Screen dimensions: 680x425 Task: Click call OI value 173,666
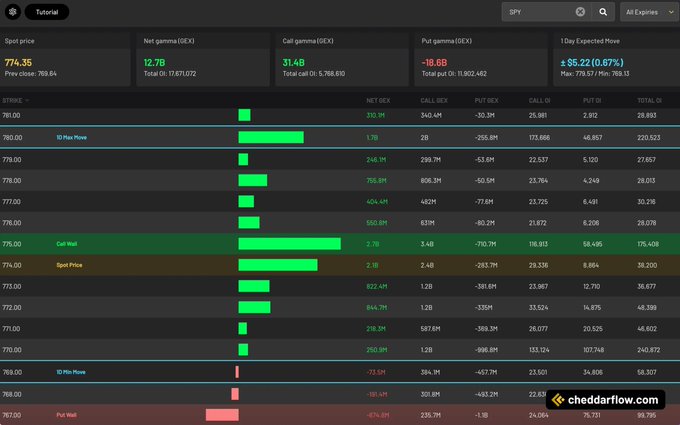coord(539,137)
